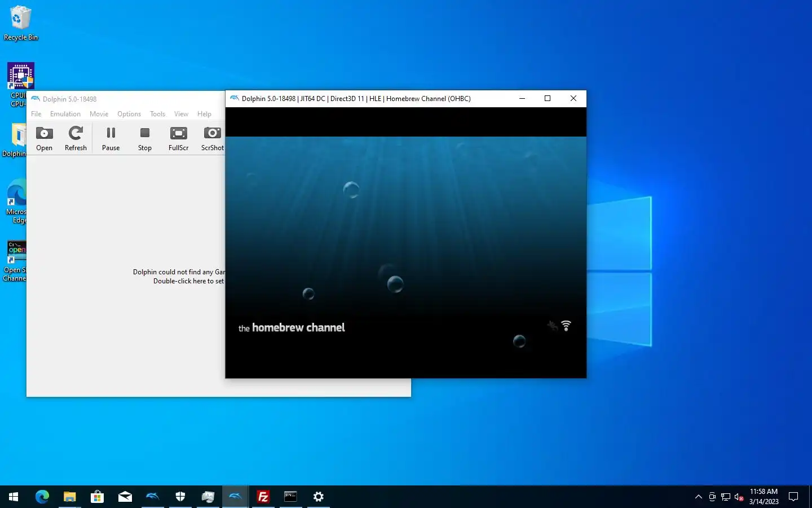Maximize the Homebrew Channel render window

coord(548,98)
